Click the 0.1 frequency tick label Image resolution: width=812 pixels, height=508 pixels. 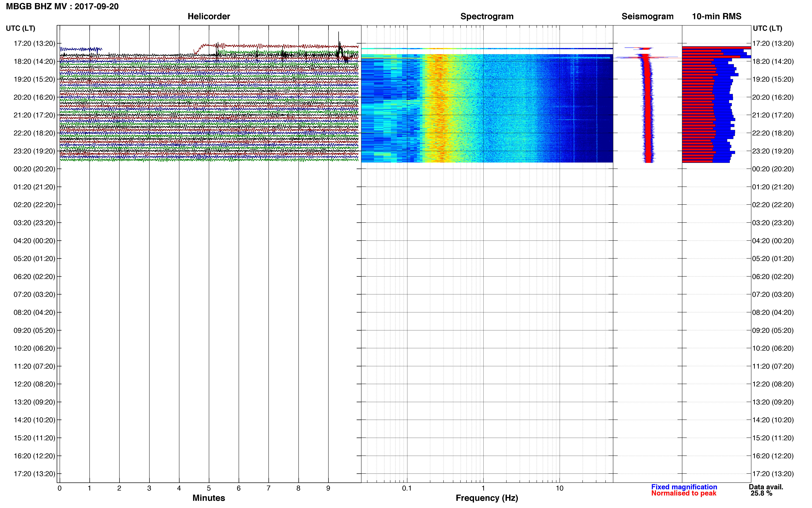pyautogui.click(x=407, y=488)
